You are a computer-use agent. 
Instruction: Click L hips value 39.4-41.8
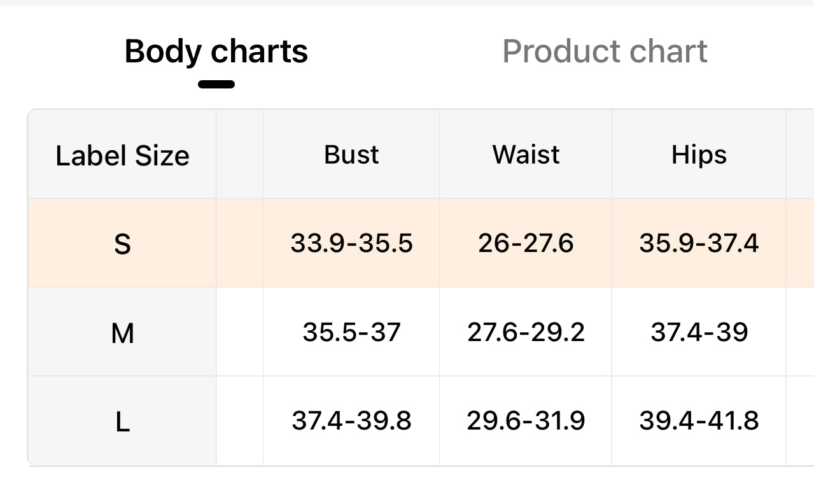point(699,421)
